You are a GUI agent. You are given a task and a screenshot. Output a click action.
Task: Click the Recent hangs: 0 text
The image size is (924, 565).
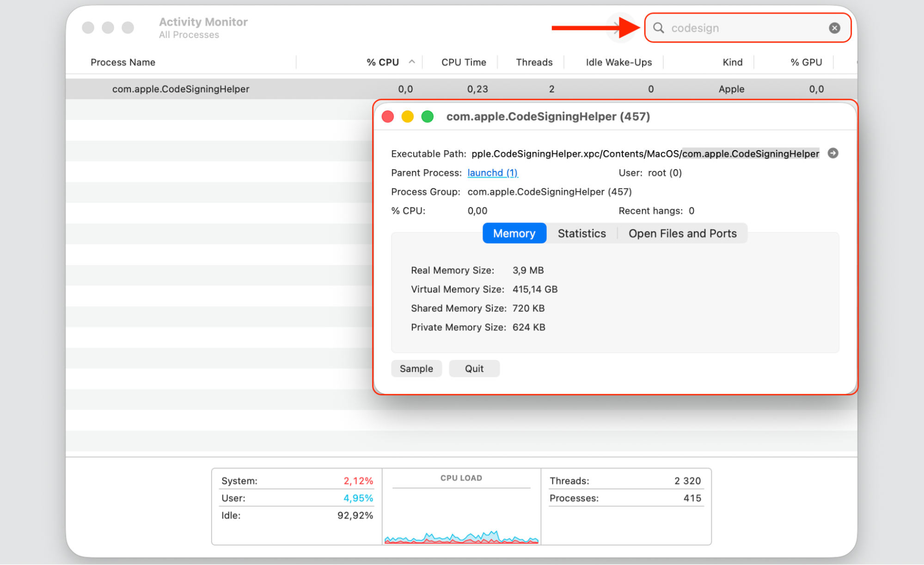(656, 211)
